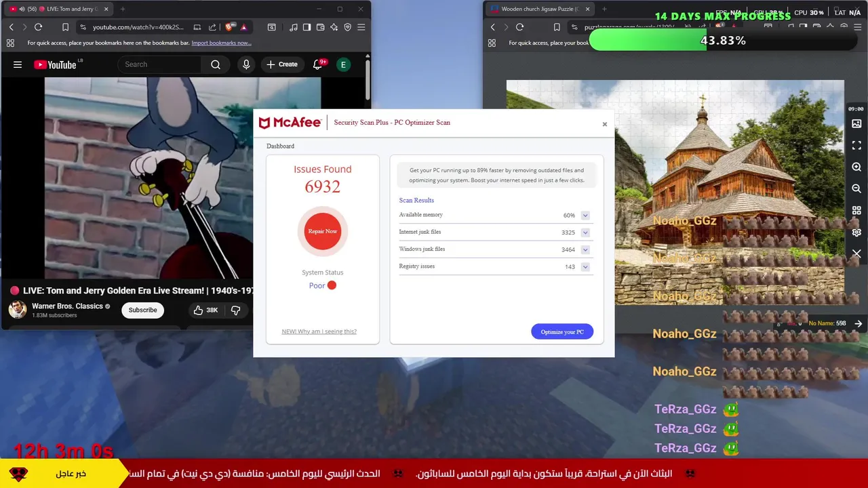Open Brave Shields lion icon in YouTube window

229,27
